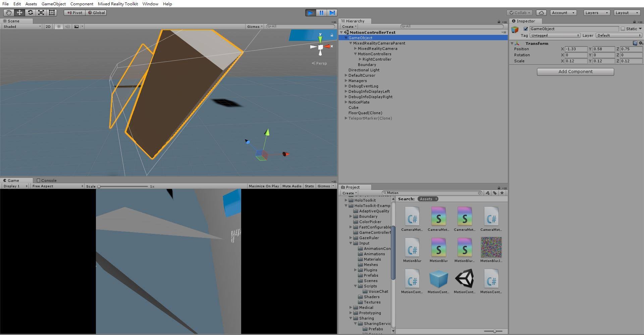Image resolution: width=644 pixels, height=335 pixels.
Task: Switch to the Console tab
Action: point(46,181)
